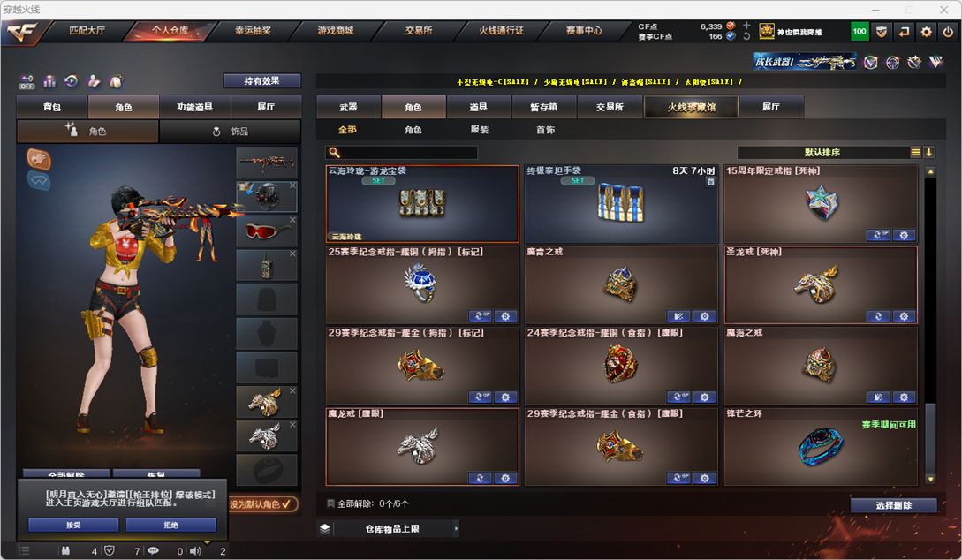Open the settings gear in the top bar
This screenshot has width=962, height=560.
point(926,31)
